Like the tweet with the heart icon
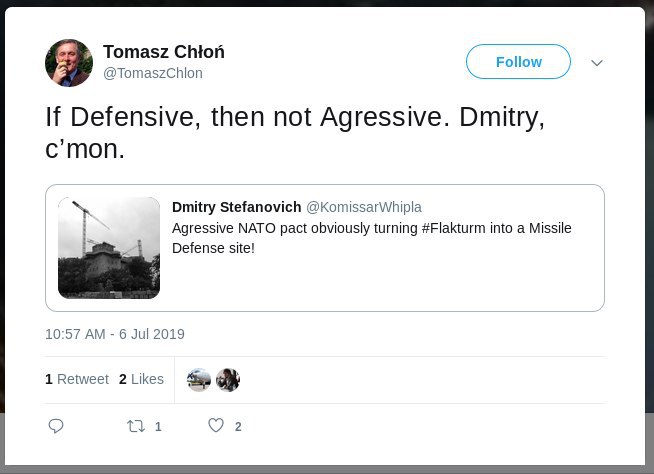The image size is (654, 474). click(215, 426)
